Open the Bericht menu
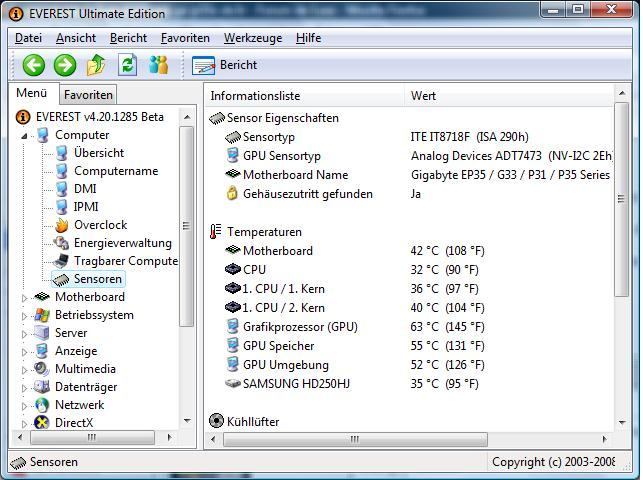The width and height of the screenshot is (643, 480). [128, 38]
